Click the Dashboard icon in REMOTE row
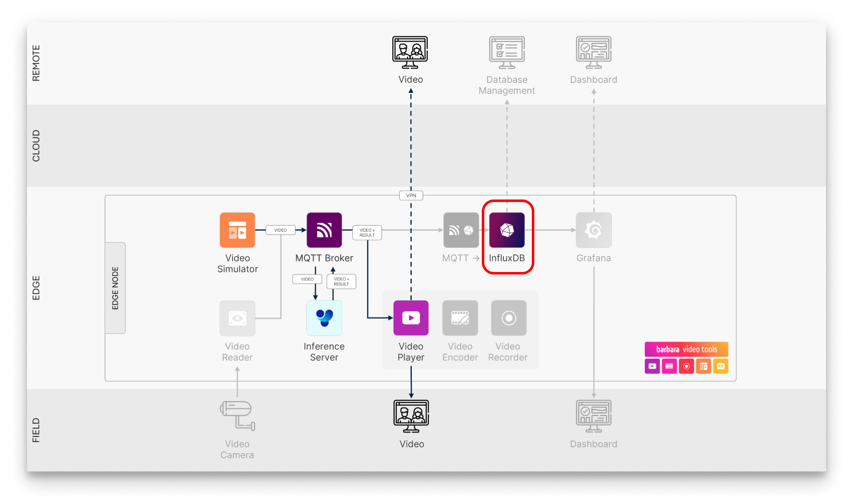 click(x=593, y=52)
